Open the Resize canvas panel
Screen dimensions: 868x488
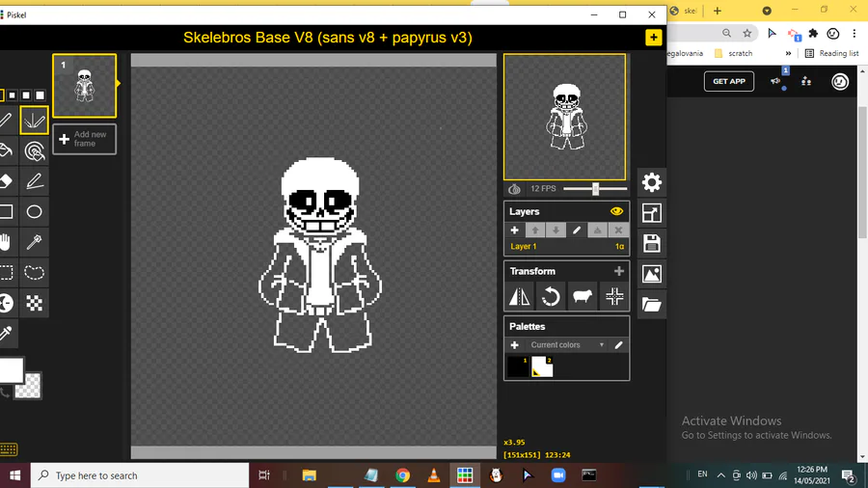point(652,213)
